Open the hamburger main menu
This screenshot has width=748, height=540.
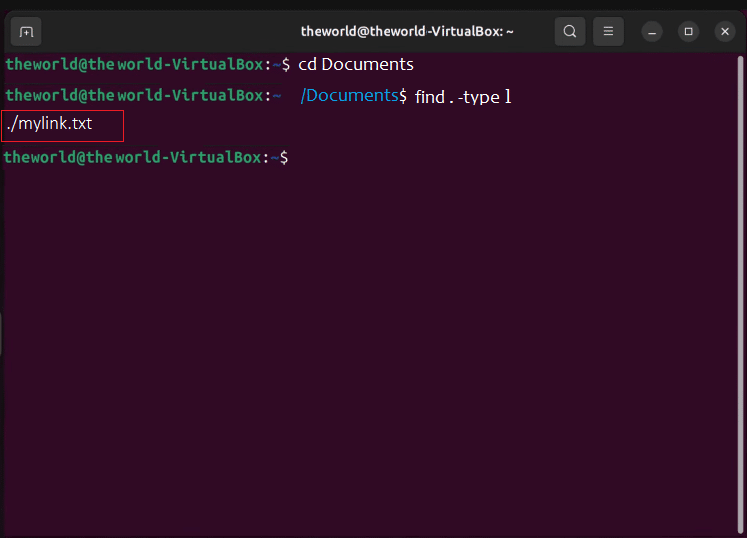[x=608, y=31]
